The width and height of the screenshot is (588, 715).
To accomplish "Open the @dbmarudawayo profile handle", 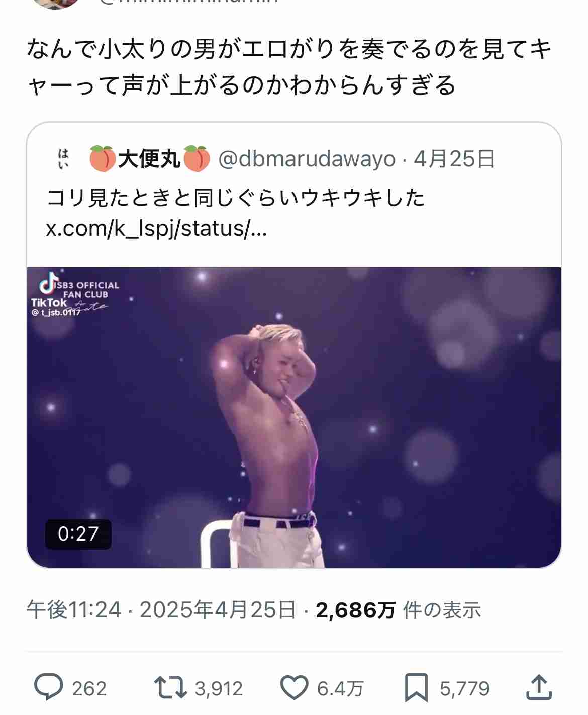I will pos(307,159).
